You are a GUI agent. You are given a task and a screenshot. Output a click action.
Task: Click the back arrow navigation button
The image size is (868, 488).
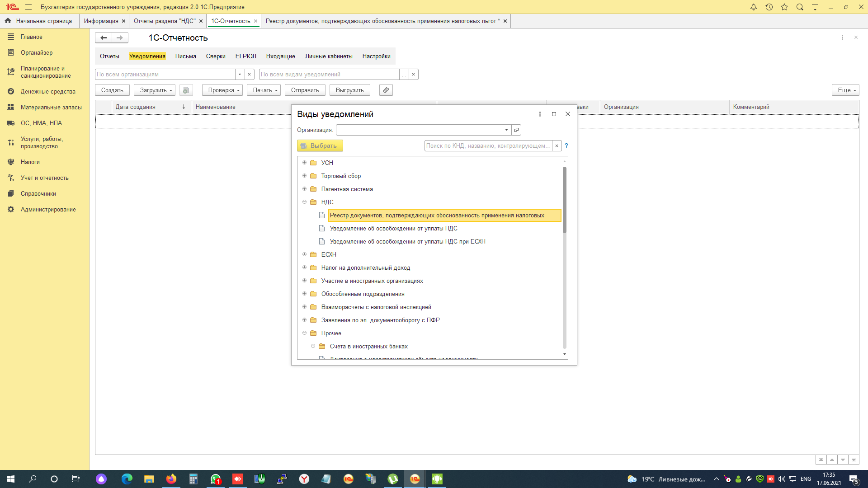click(104, 38)
